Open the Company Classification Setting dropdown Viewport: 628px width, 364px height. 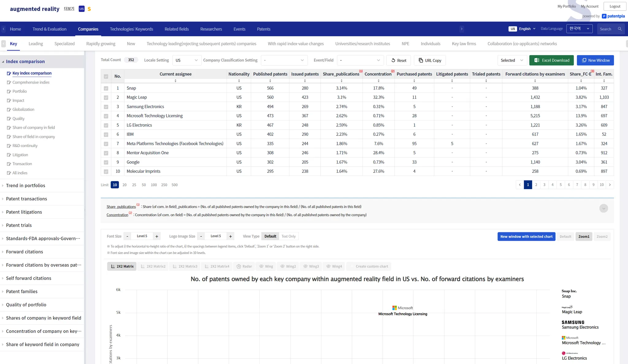pyautogui.click(x=284, y=60)
